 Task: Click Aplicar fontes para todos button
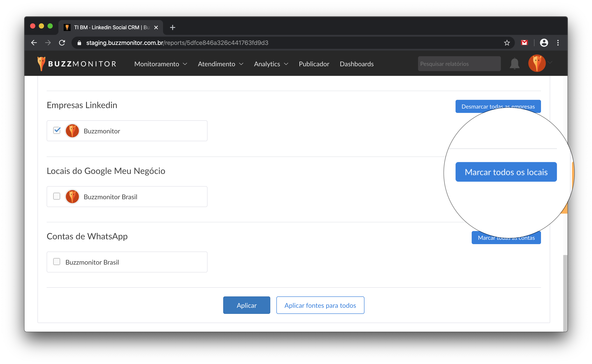click(x=320, y=305)
